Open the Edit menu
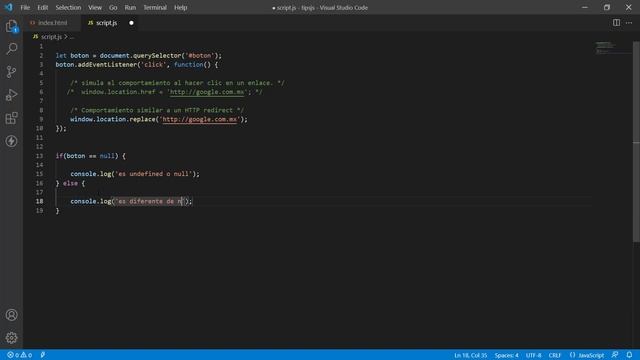Screen dimensions: 640x360 click(42, 7)
